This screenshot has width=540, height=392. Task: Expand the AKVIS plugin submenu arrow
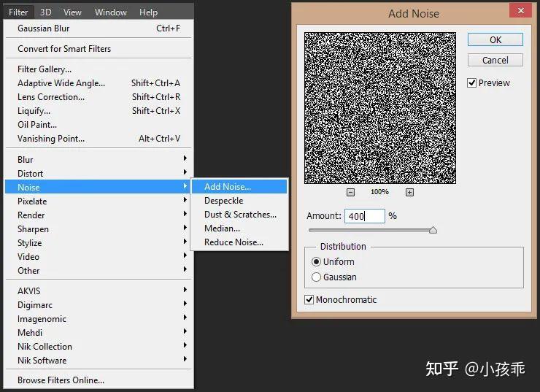click(x=185, y=290)
